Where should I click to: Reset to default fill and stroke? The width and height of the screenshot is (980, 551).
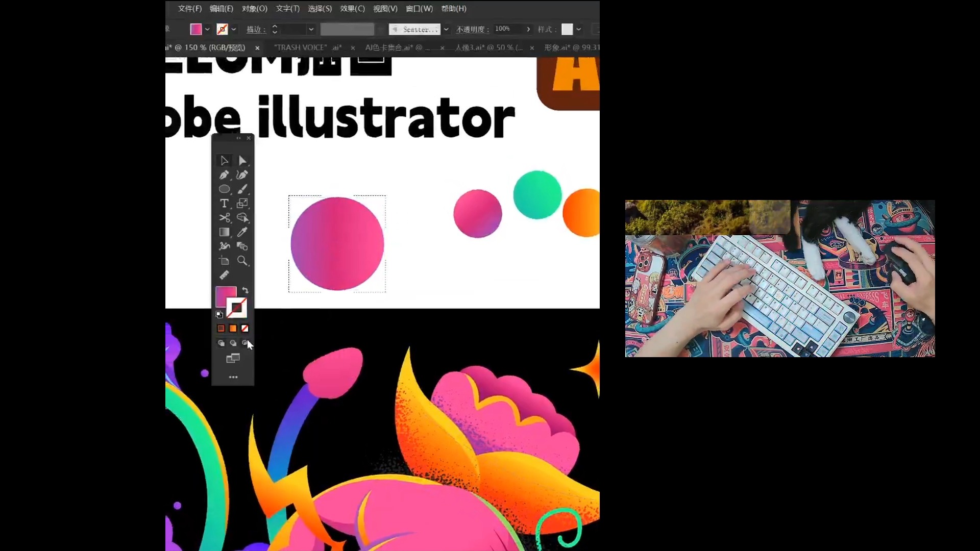[219, 315]
